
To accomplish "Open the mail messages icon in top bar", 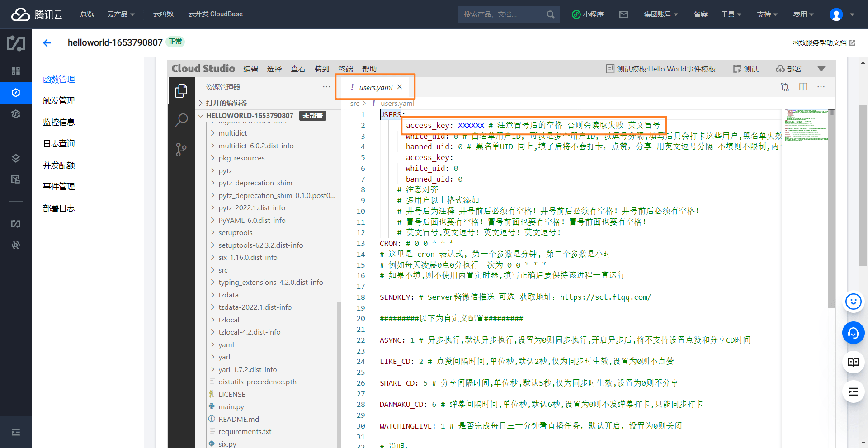I will [624, 14].
